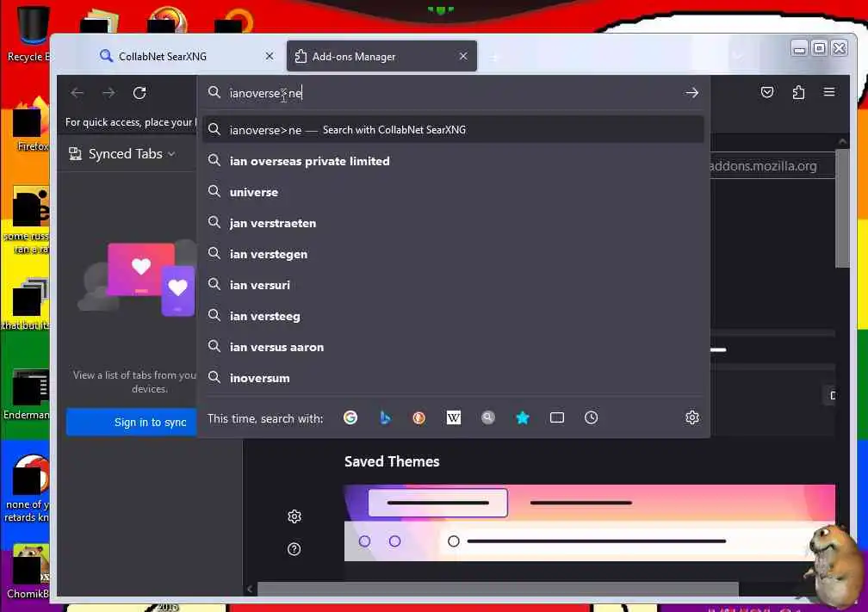
Task: Go back with the back arrow
Action: 77,93
